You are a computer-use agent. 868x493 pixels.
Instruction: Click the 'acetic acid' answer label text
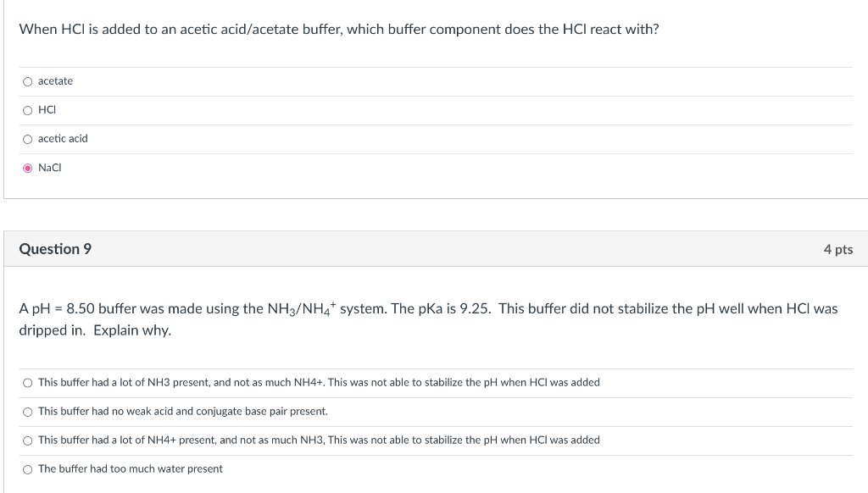coord(63,139)
